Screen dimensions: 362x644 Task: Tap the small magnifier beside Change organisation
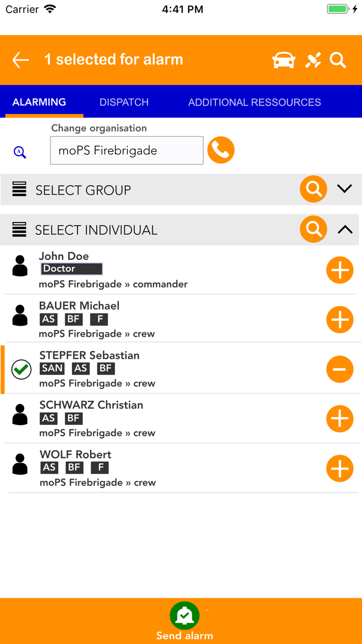click(x=19, y=151)
